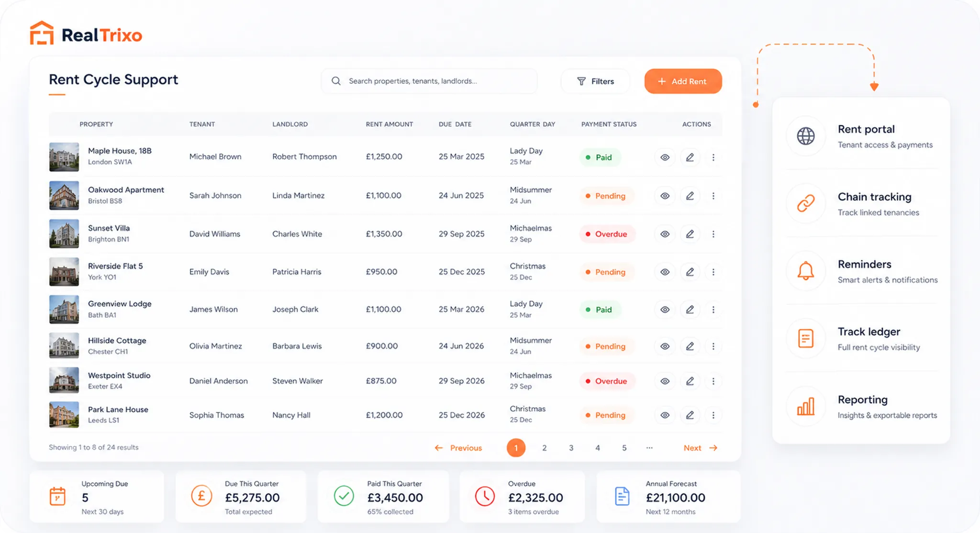Image resolution: width=980 pixels, height=533 pixels.
Task: Edit the Oakwood Apartment rent entry
Action: click(x=690, y=196)
